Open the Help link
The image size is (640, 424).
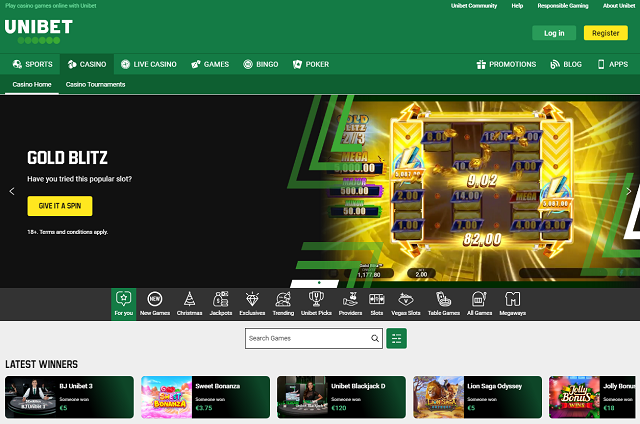point(517,6)
